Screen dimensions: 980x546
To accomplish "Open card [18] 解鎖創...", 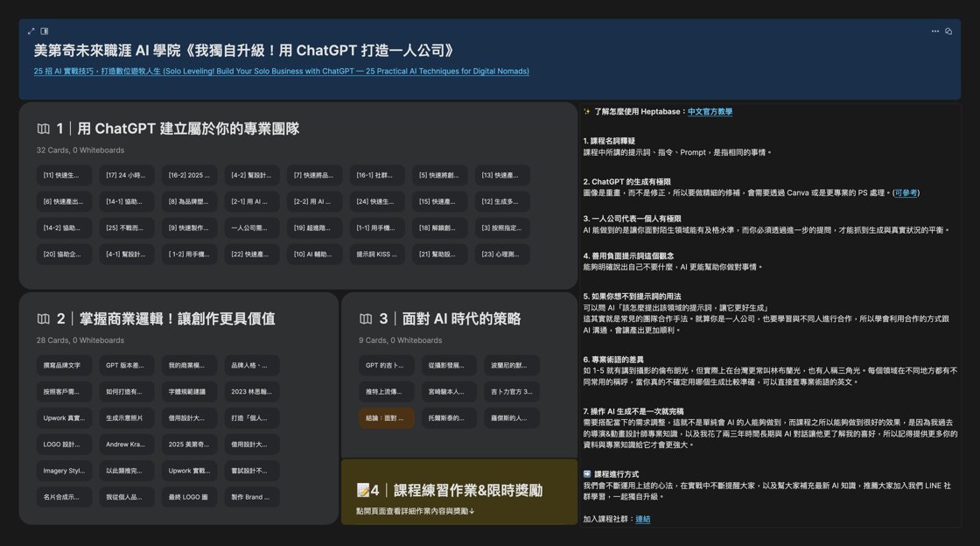I will (439, 228).
